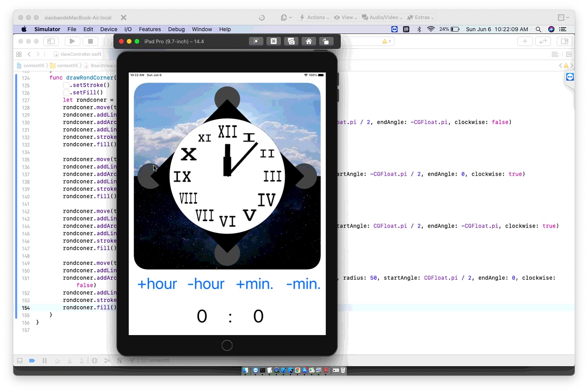Open TeamViewer file transfer dropdown
The image size is (588, 392).
(x=287, y=18)
